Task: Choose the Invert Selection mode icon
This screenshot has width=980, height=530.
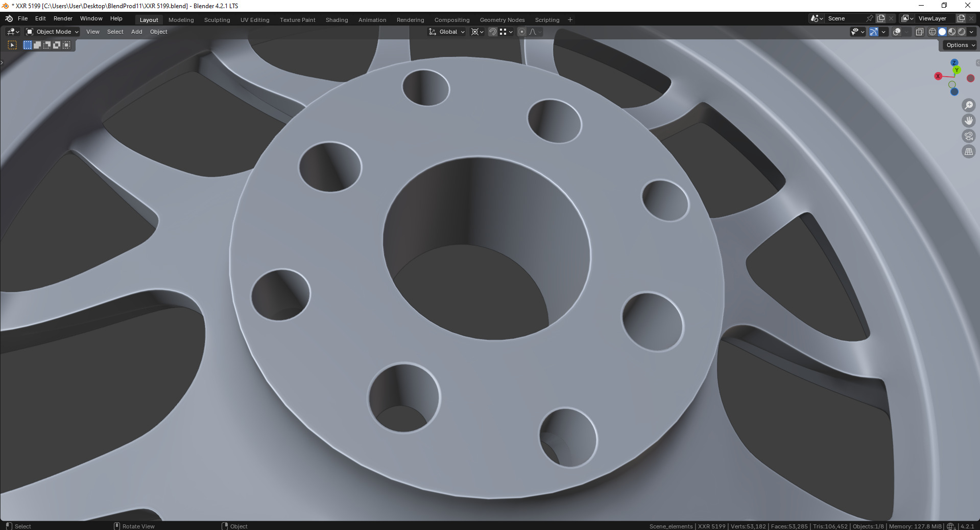Action: 57,45
